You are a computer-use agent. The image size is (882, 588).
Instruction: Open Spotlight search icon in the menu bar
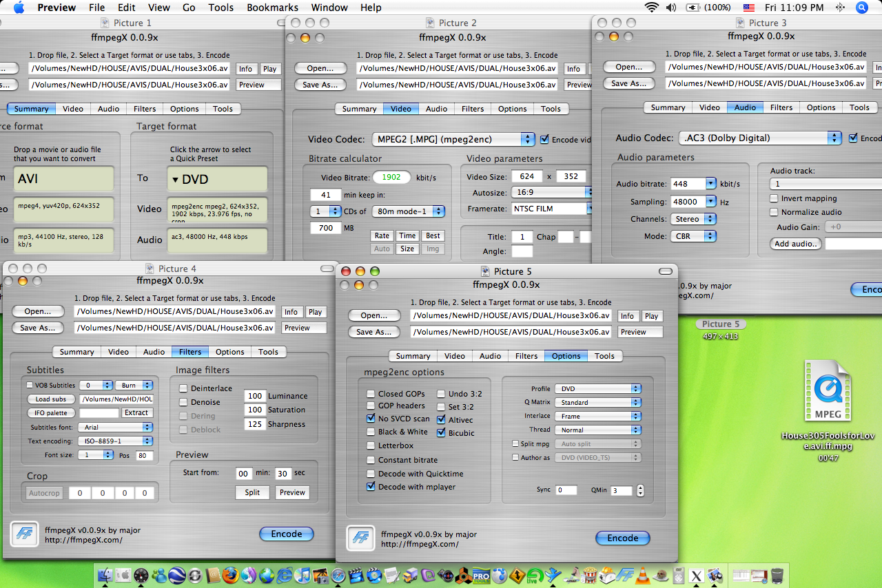pos(862,8)
